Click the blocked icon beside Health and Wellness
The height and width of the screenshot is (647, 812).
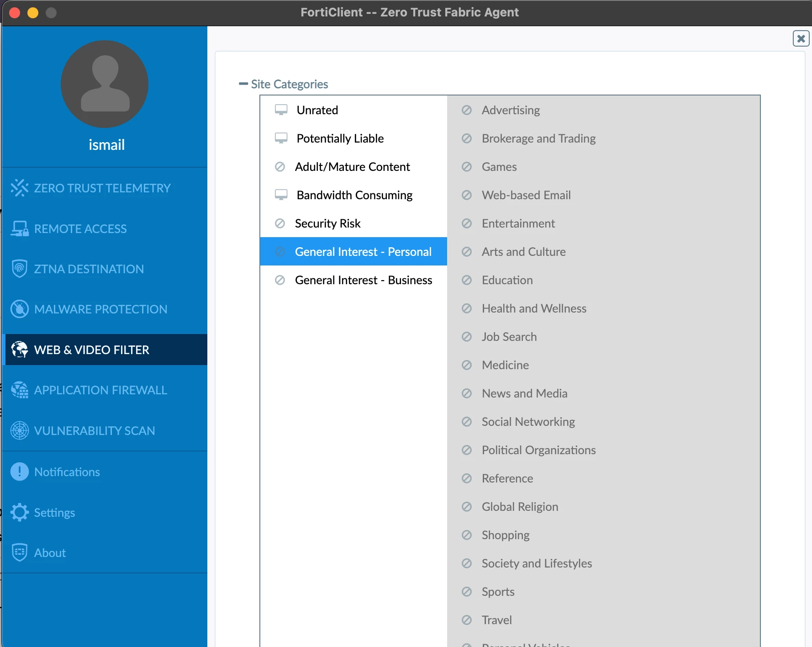point(467,308)
